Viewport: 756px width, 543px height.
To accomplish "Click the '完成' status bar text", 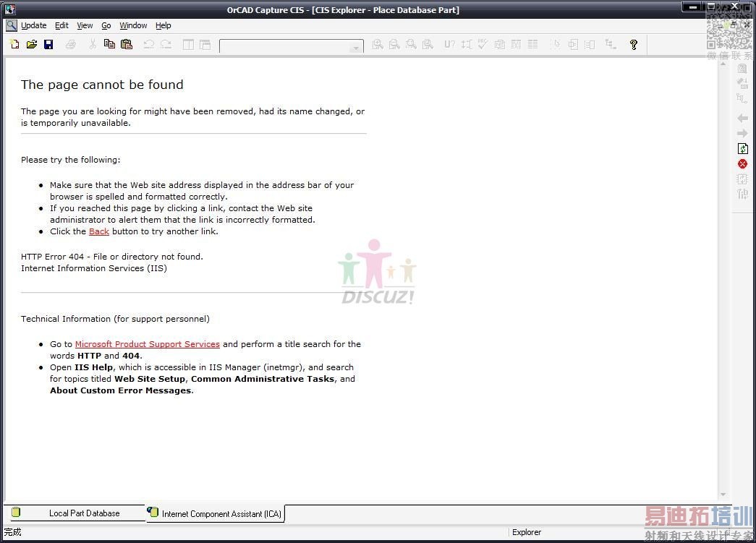I will pos(12,532).
